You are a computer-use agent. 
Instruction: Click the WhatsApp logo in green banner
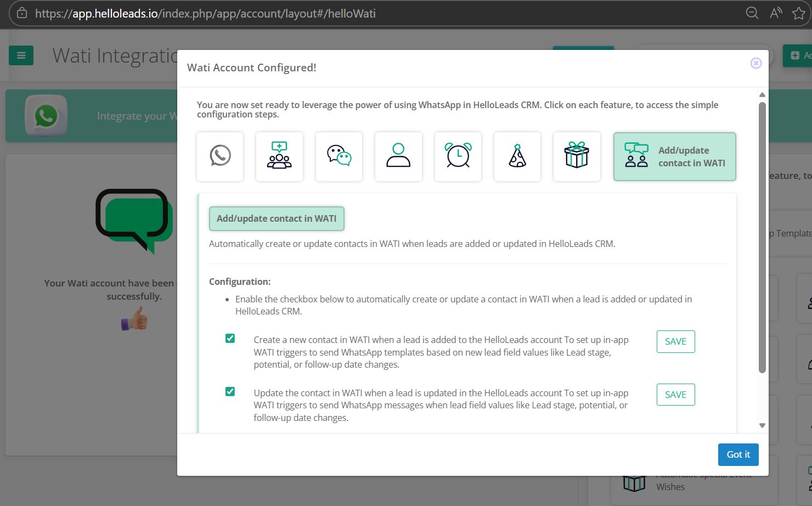coord(46,116)
